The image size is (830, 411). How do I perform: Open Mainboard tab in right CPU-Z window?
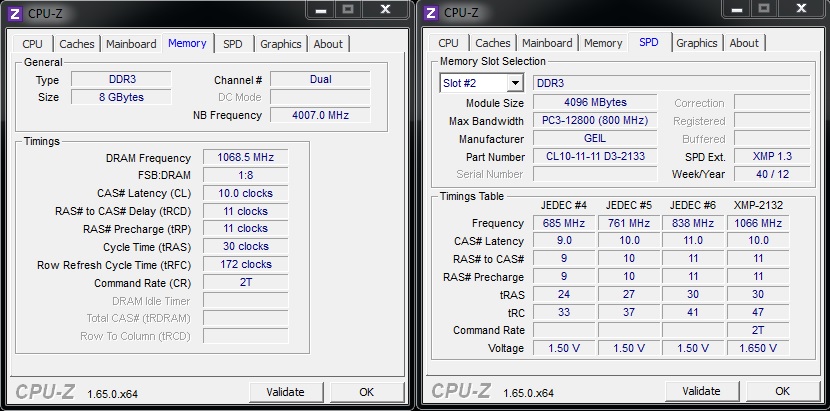pos(547,43)
